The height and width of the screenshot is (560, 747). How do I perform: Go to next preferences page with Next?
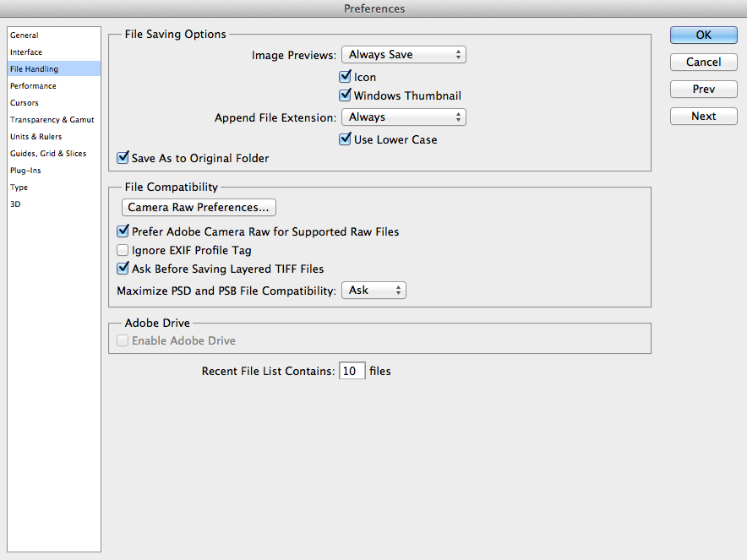(703, 117)
